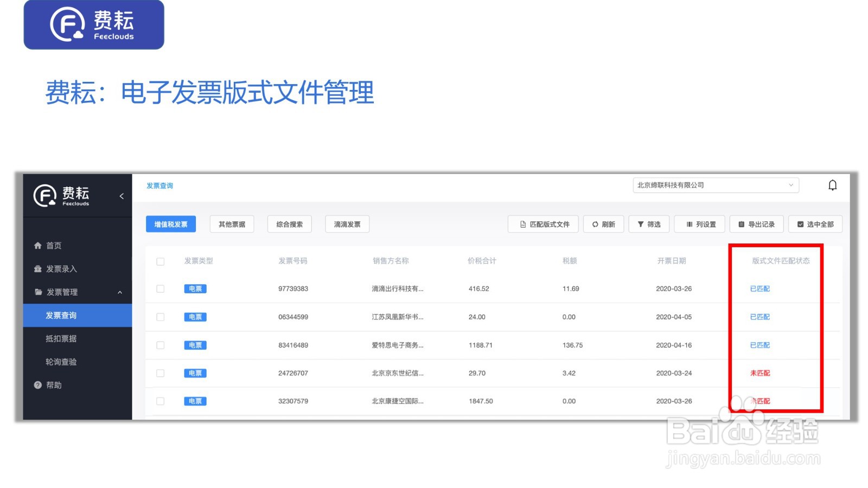
Task: Click the 销售方名称 column header
Action: pyautogui.click(x=391, y=261)
